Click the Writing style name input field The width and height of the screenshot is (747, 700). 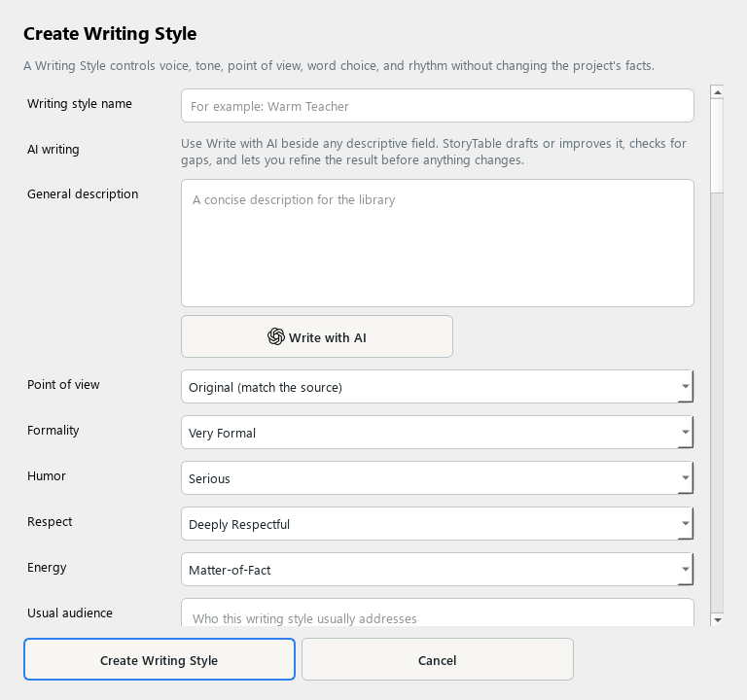438,105
